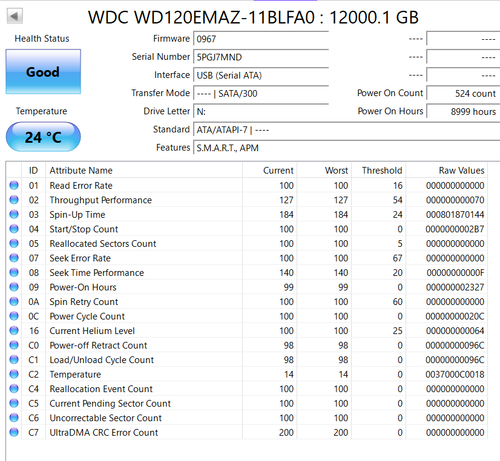
Task: Select the Reallocated Sectors Count attribute name
Action: point(103,244)
